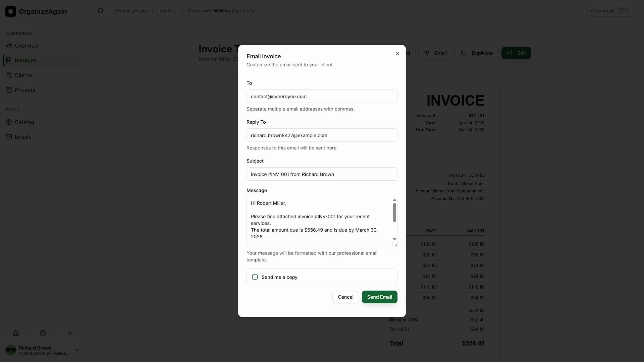Open Clients via the people icon

pyautogui.click(x=9, y=75)
